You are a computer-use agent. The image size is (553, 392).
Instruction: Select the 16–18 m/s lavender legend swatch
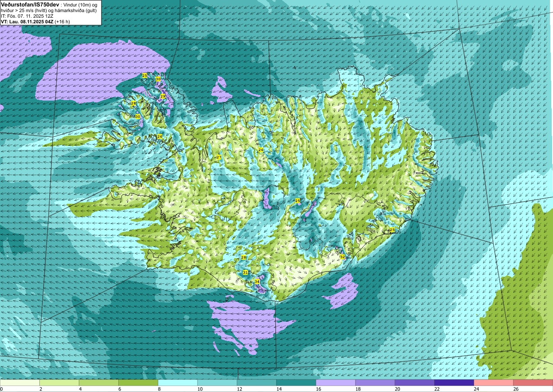(x=336, y=383)
